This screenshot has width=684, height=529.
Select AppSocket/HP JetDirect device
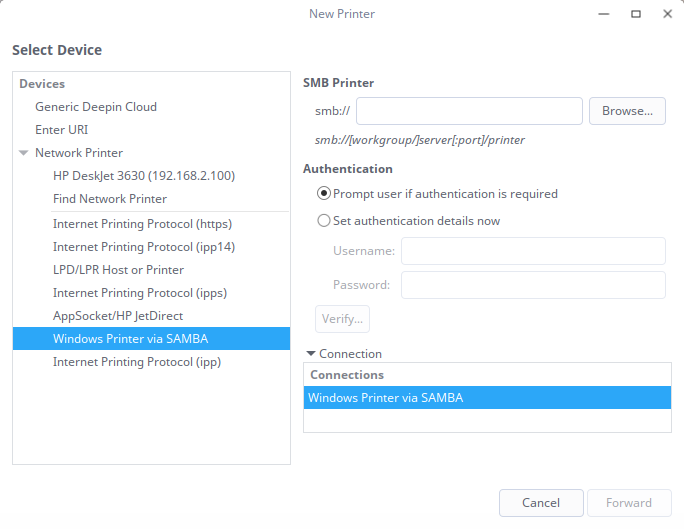coord(118,316)
